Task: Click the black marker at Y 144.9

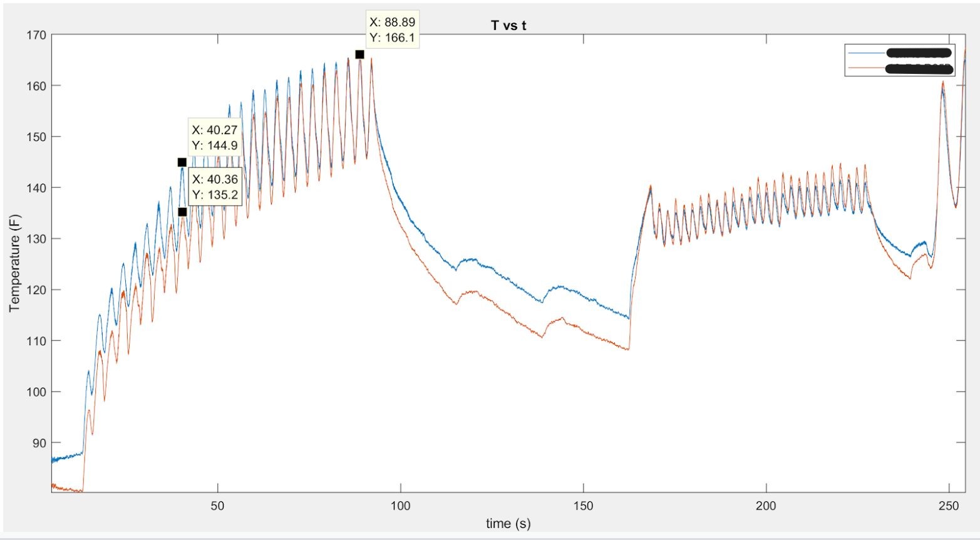Action: click(182, 162)
